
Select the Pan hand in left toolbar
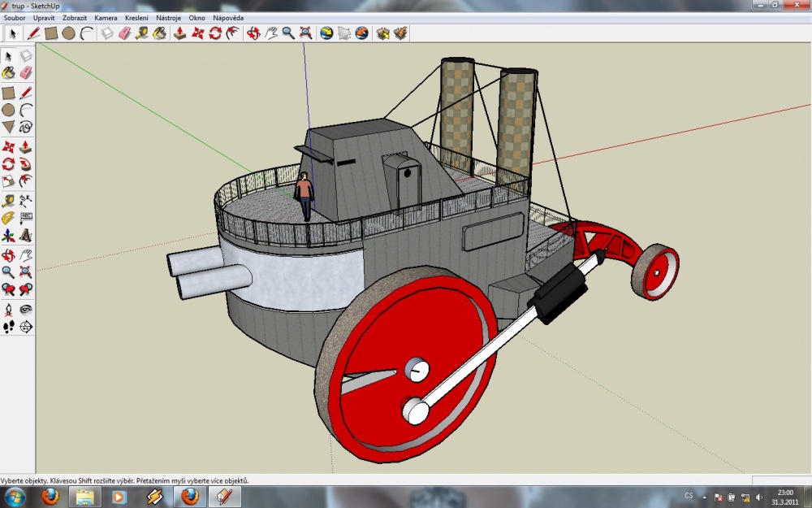tap(25, 255)
